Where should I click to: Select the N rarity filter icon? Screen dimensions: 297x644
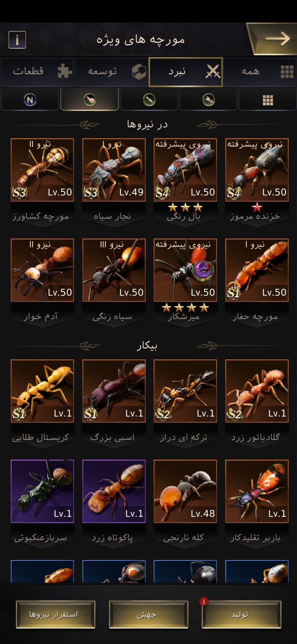pyautogui.click(x=30, y=100)
